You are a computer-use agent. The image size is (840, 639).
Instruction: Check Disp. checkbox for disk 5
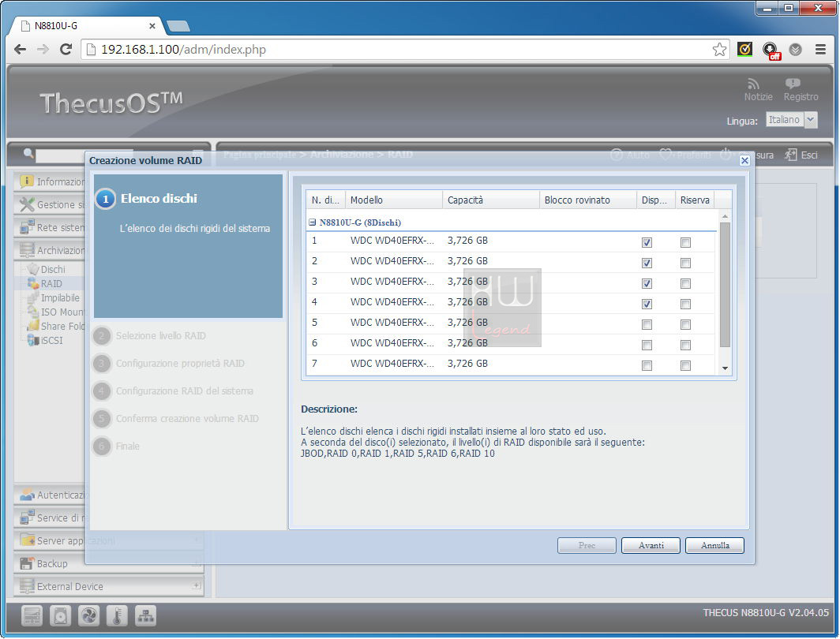(647, 324)
